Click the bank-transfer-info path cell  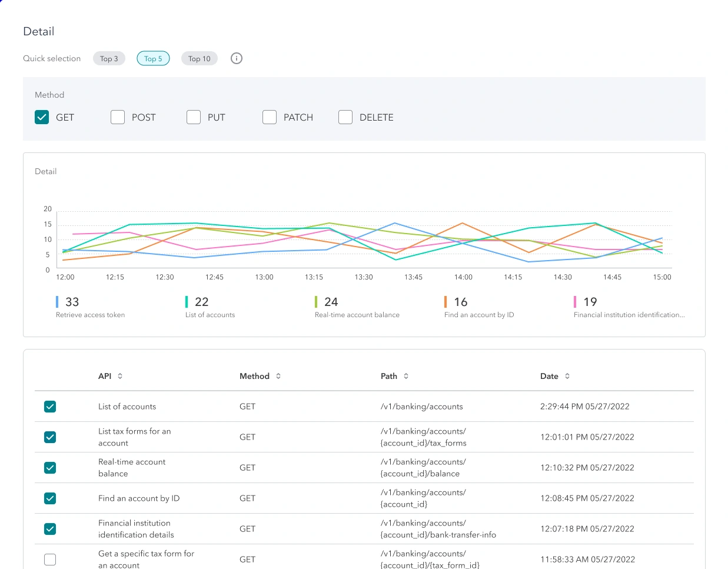(x=438, y=529)
